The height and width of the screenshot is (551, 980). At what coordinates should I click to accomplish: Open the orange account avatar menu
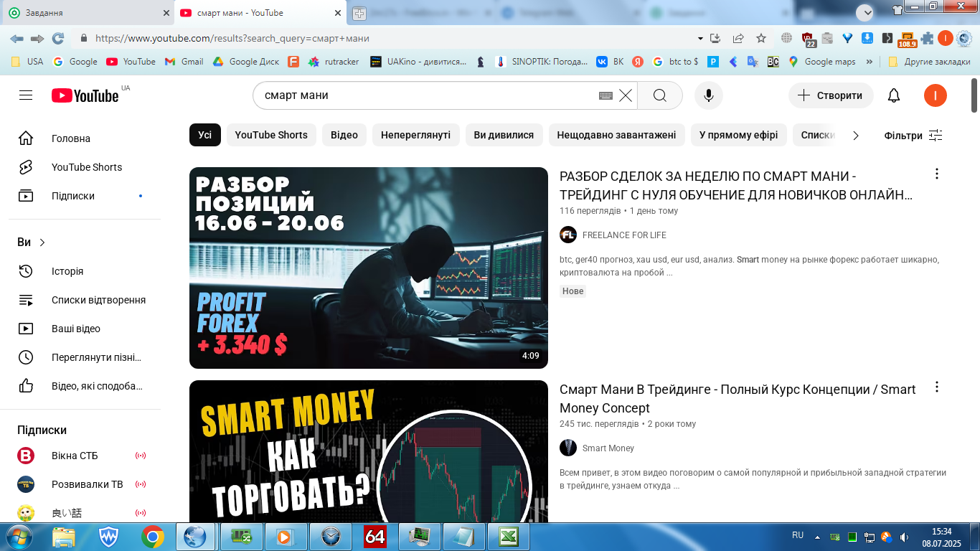[x=936, y=95]
